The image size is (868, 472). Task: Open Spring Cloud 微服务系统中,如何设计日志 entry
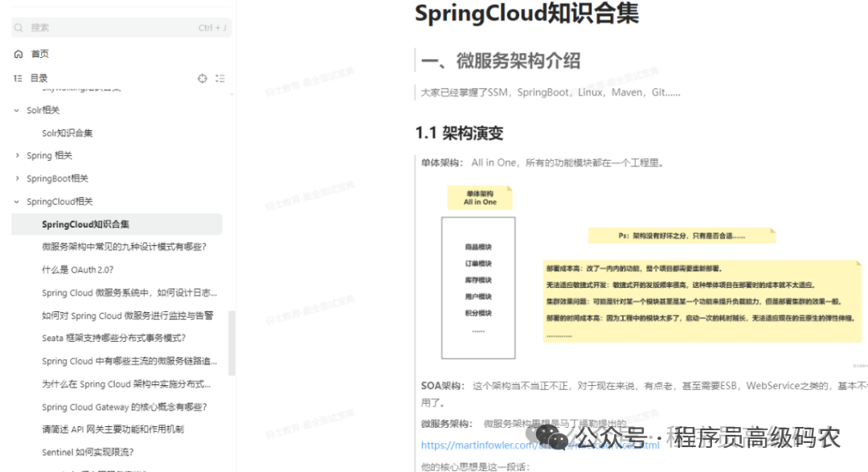(x=129, y=293)
